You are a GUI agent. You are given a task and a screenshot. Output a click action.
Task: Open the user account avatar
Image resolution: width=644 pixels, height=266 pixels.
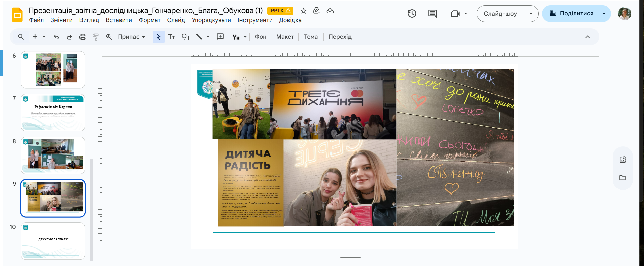tap(625, 14)
